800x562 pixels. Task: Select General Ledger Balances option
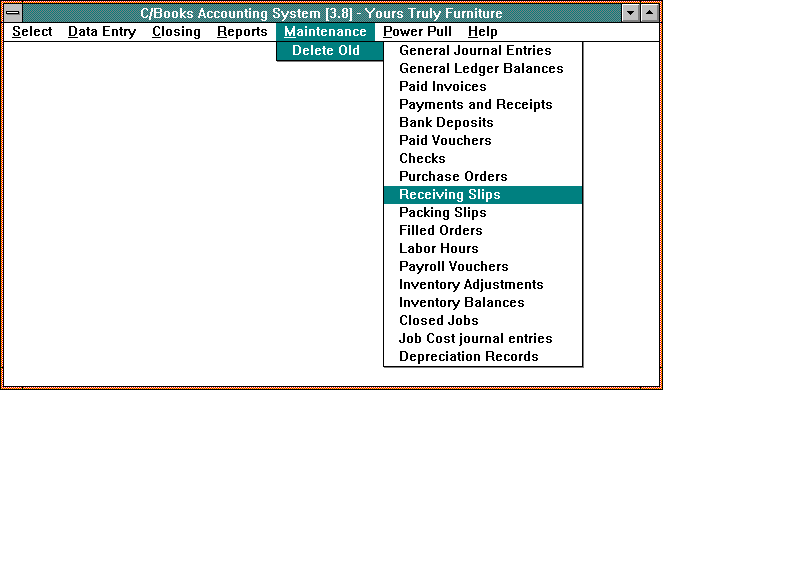coord(481,69)
